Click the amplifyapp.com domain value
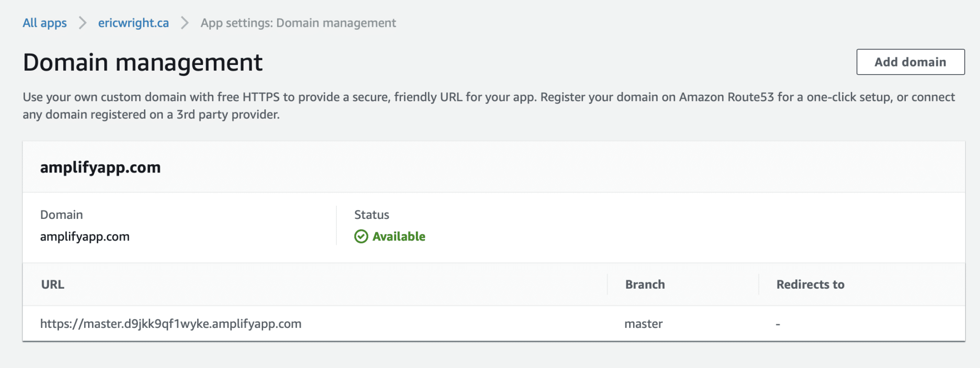This screenshot has width=980, height=368. point(85,237)
